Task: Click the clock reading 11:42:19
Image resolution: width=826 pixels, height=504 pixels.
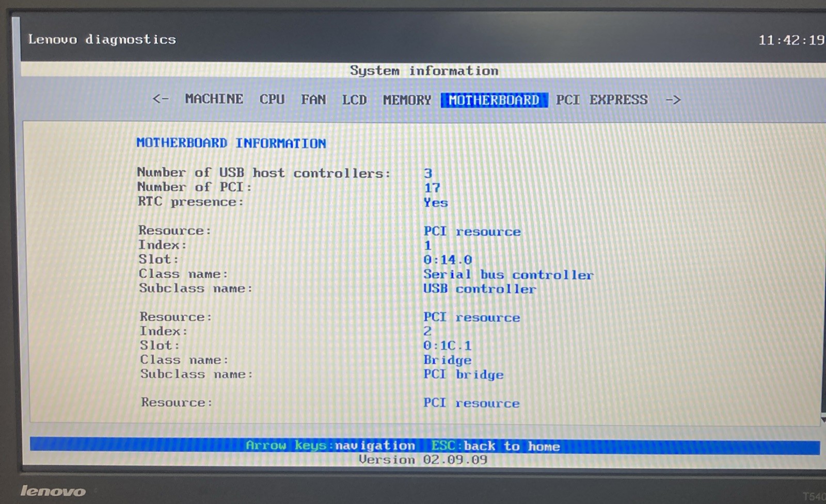Action: pos(791,40)
